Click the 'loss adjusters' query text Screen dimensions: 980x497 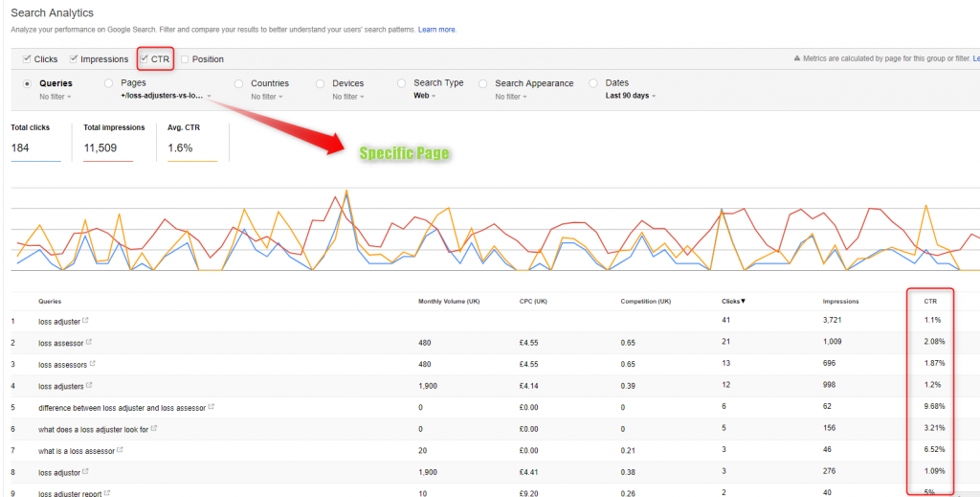tap(61, 386)
